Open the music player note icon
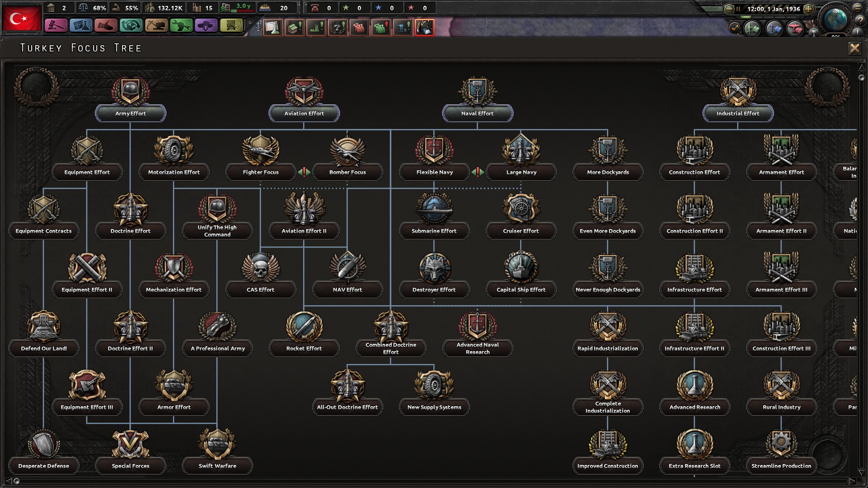The height and width of the screenshot is (488, 868). [735, 28]
